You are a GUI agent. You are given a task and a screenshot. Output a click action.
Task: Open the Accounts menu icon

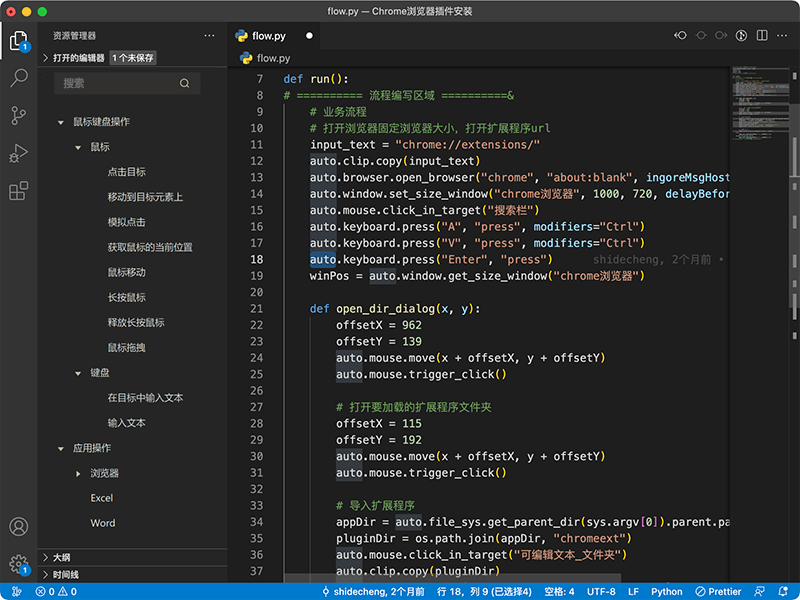18,527
